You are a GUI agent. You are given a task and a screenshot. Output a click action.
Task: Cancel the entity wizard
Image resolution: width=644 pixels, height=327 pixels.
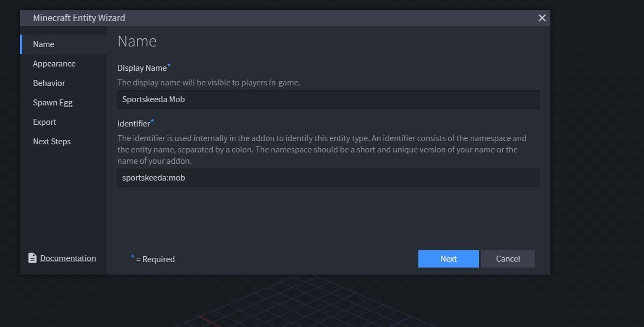(x=508, y=258)
